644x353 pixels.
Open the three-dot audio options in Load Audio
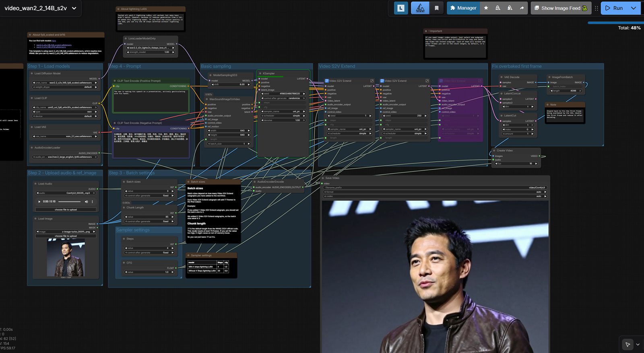(x=92, y=201)
